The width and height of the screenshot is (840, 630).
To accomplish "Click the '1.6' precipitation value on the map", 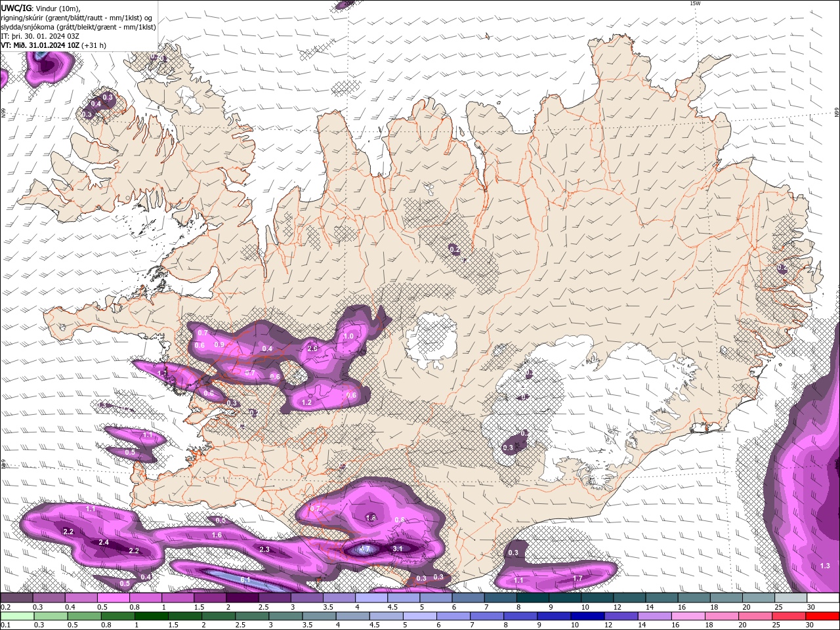I will click(x=217, y=535).
